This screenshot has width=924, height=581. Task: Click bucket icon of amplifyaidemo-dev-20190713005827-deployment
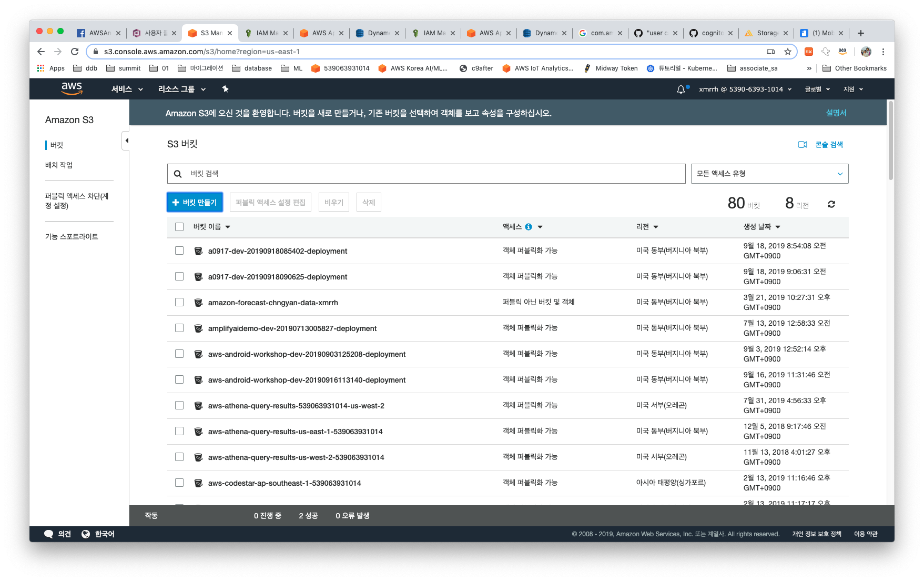[198, 328]
